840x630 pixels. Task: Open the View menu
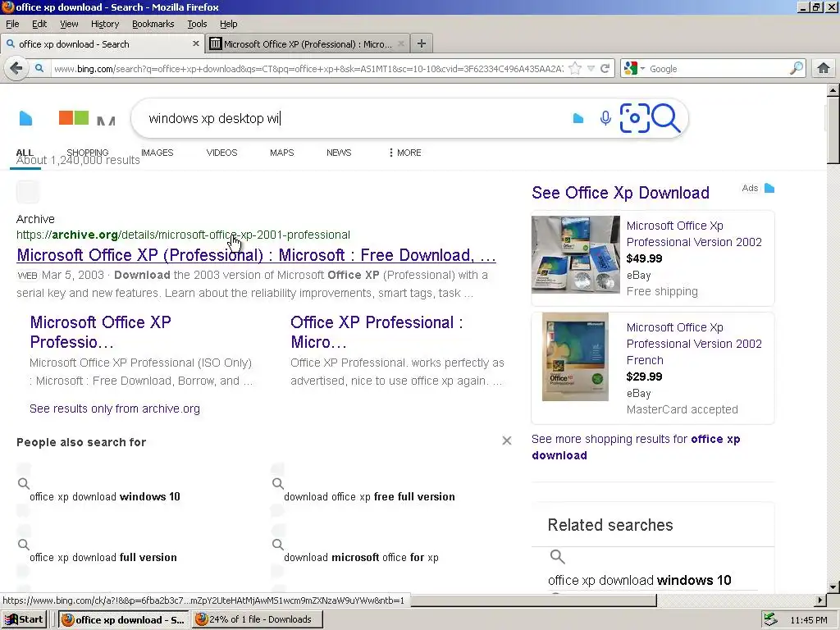coord(69,24)
